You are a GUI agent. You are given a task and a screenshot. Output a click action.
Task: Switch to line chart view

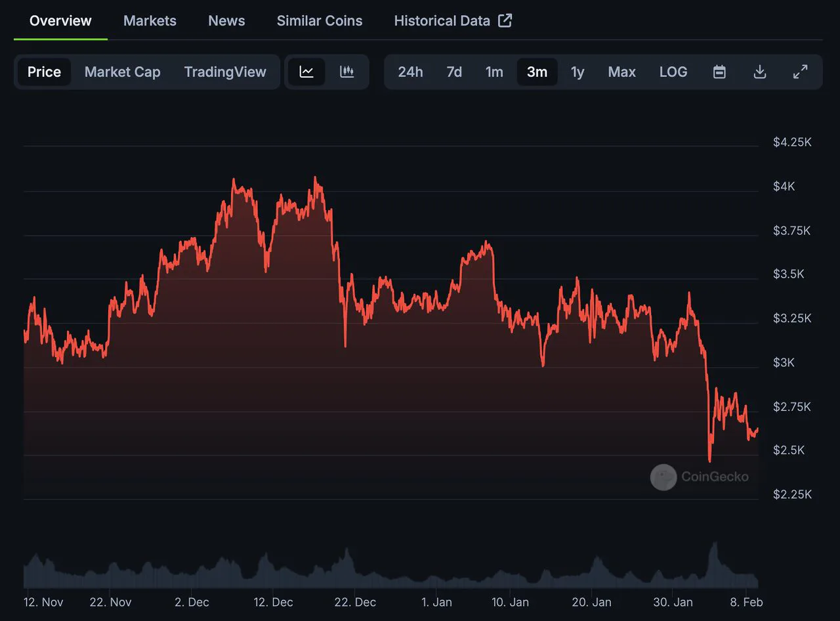[306, 72]
